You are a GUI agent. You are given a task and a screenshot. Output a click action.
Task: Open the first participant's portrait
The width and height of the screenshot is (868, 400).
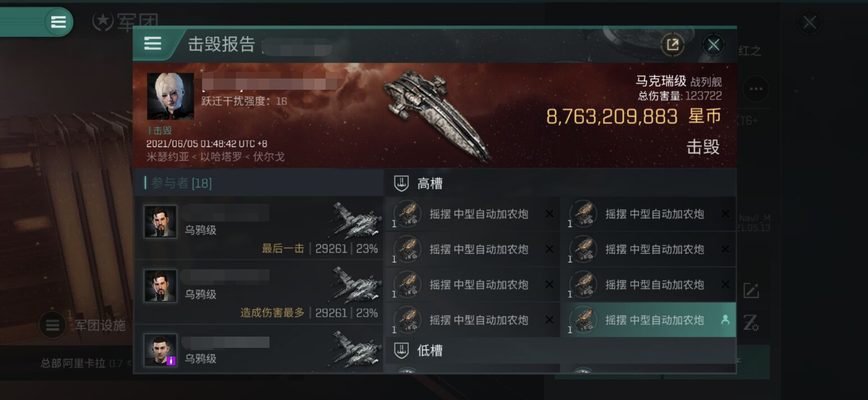coord(161,222)
